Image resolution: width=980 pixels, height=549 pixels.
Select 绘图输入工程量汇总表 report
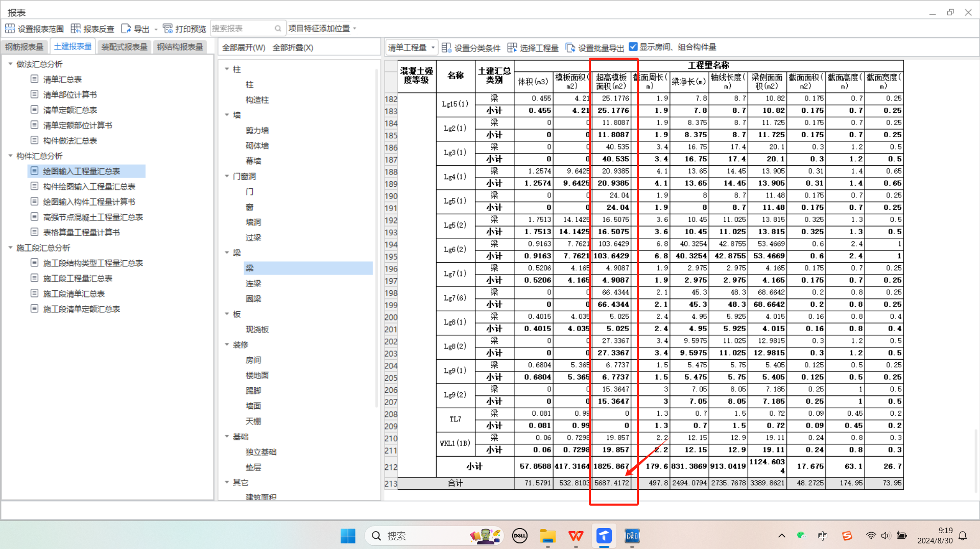pos(82,171)
